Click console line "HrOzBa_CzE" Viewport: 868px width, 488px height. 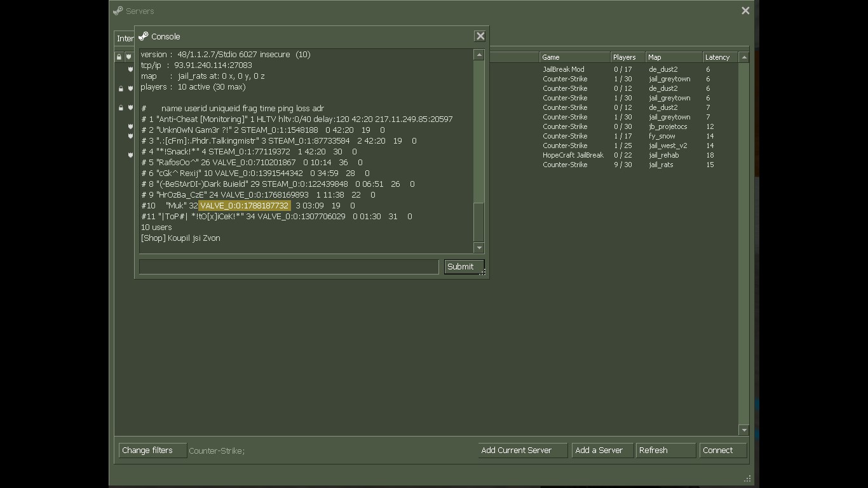pos(258,195)
